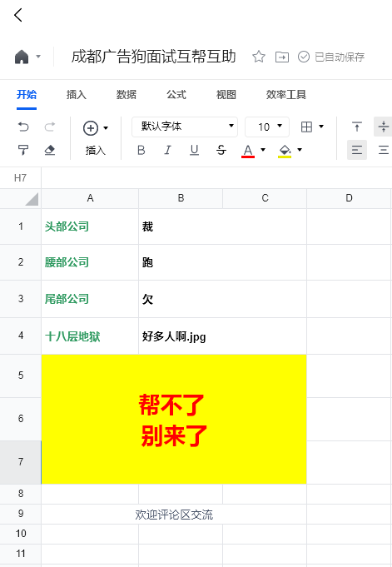Click the move-to-folder icon
392x567 pixels.
[281, 57]
